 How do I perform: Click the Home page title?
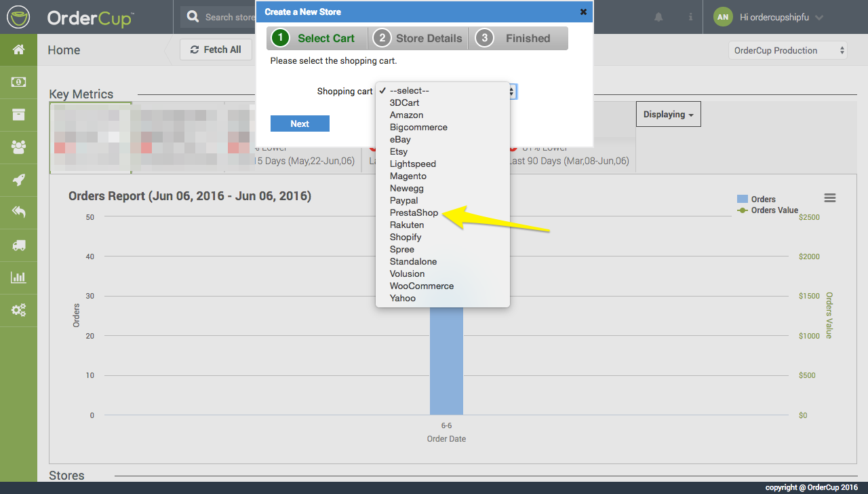click(64, 50)
